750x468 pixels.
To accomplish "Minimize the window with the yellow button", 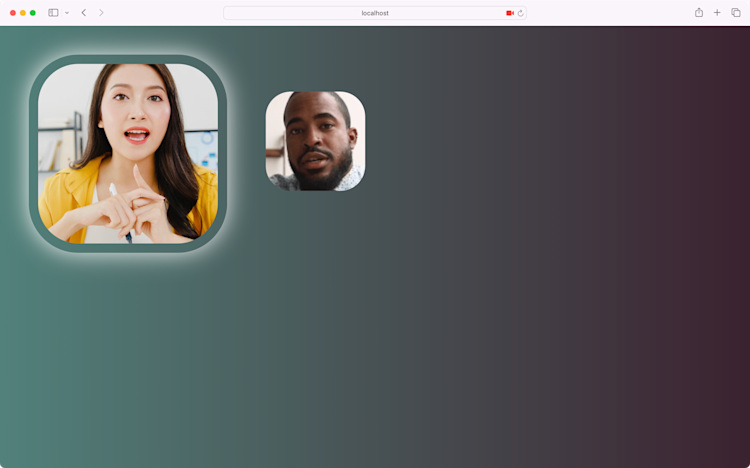I will (23, 13).
